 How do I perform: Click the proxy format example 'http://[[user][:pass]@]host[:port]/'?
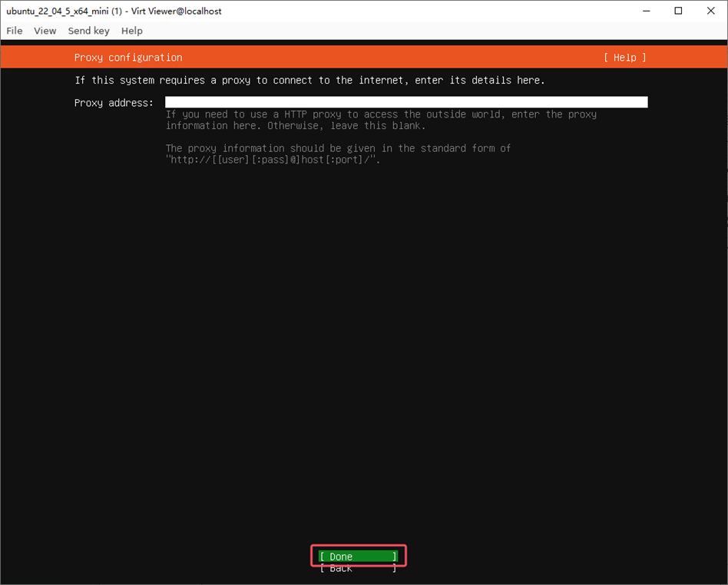273,160
